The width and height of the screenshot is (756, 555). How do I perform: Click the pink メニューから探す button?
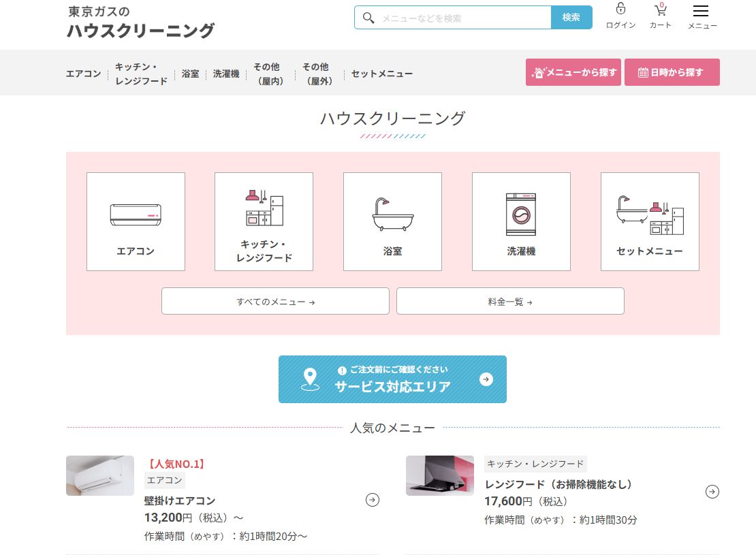tap(573, 72)
